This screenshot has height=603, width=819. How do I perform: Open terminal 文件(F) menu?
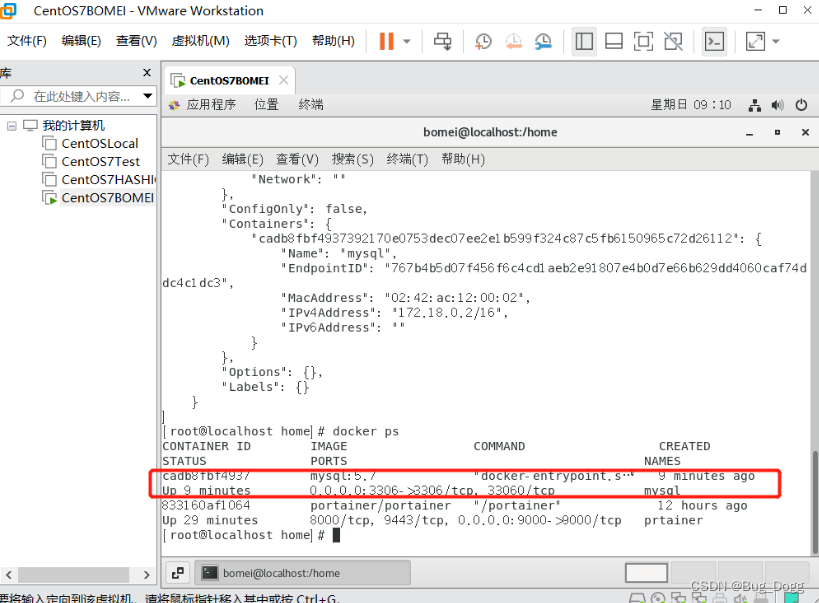188,159
